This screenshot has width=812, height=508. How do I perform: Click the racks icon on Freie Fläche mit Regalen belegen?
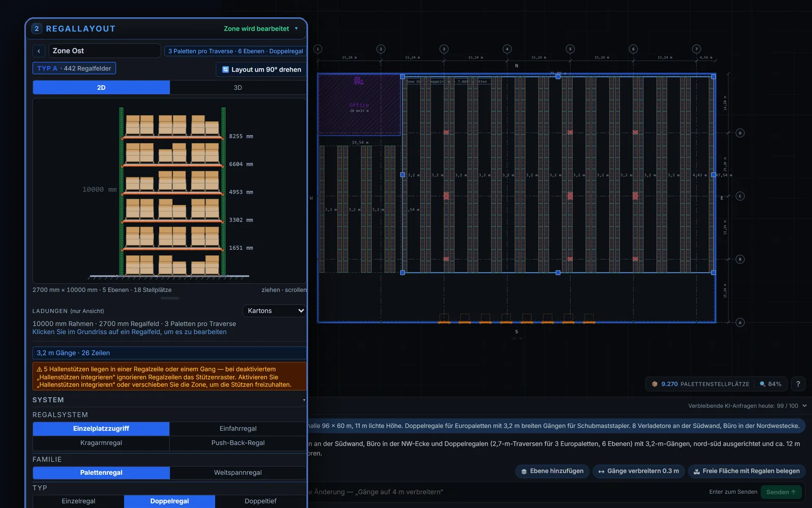point(696,471)
